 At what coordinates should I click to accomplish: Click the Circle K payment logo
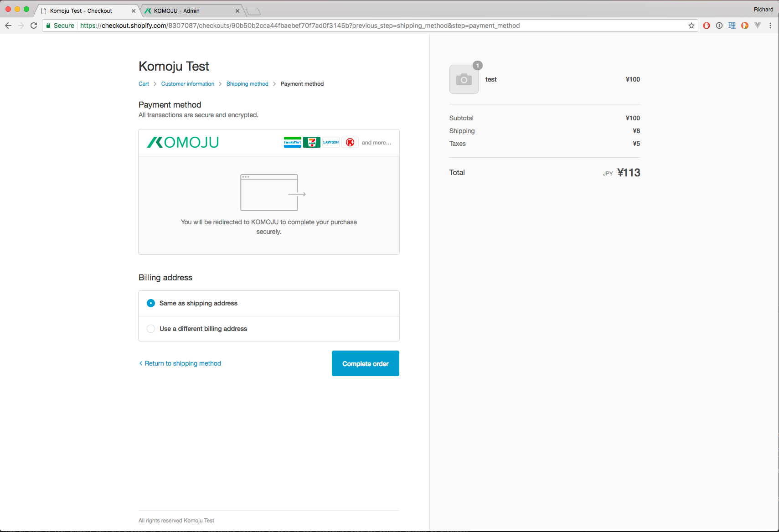coord(350,142)
